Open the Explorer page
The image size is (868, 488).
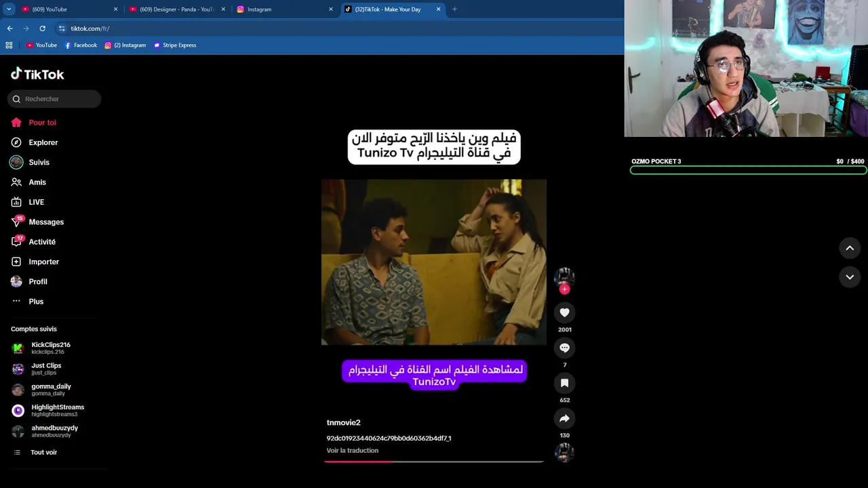(34, 142)
